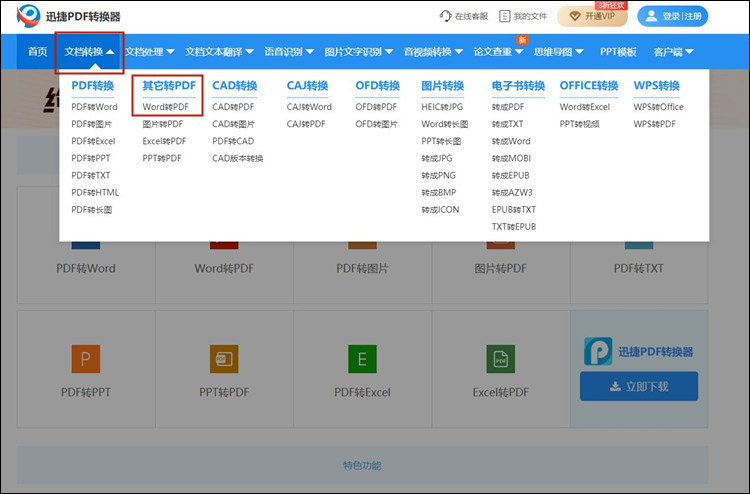The width and height of the screenshot is (750, 494).
Task: Select PDF转CAD entry
Action: 233,141
